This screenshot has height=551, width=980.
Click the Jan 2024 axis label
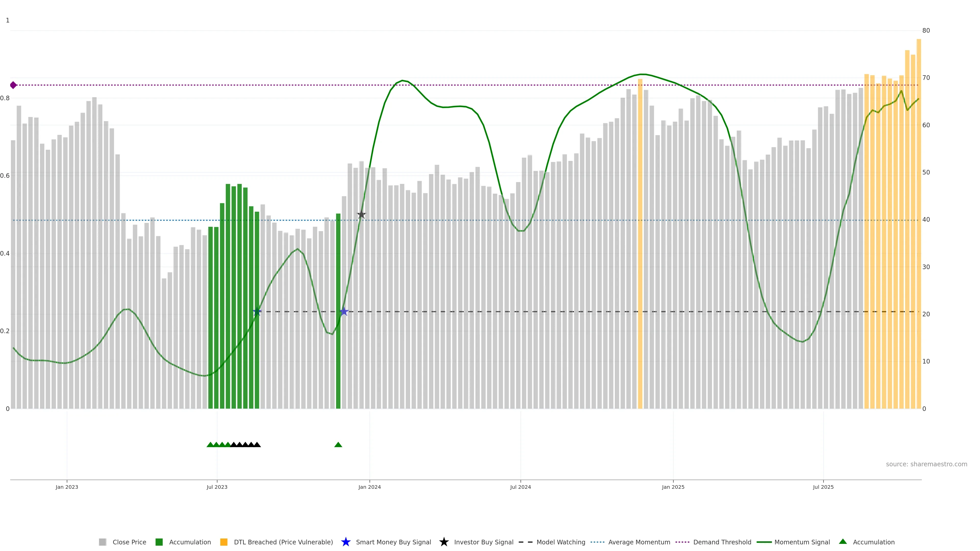coord(369,487)
